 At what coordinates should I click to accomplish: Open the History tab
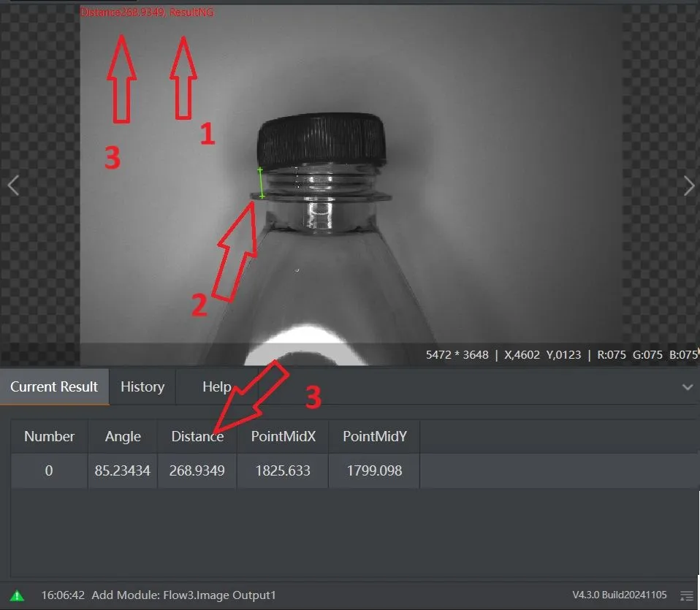click(142, 387)
